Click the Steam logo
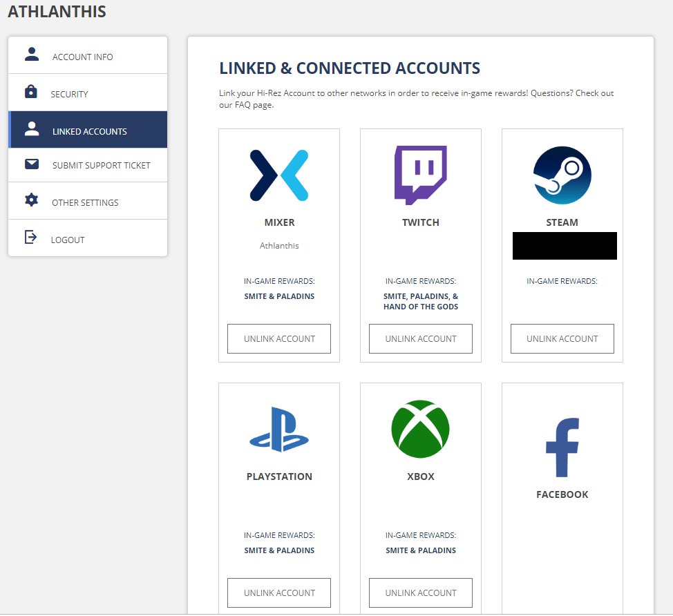 (562, 175)
